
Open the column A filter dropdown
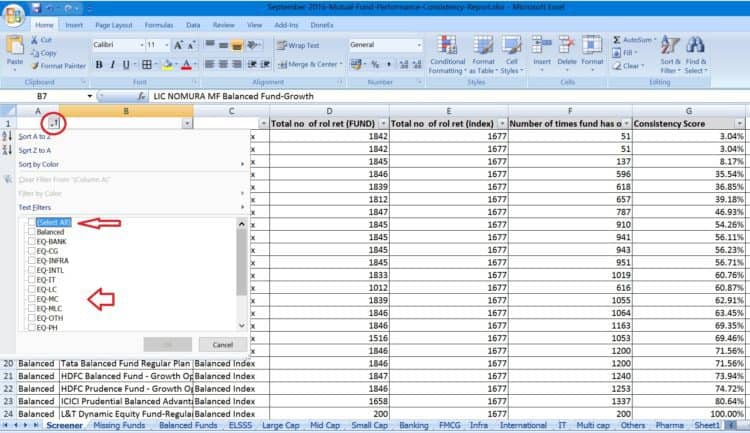click(x=54, y=124)
